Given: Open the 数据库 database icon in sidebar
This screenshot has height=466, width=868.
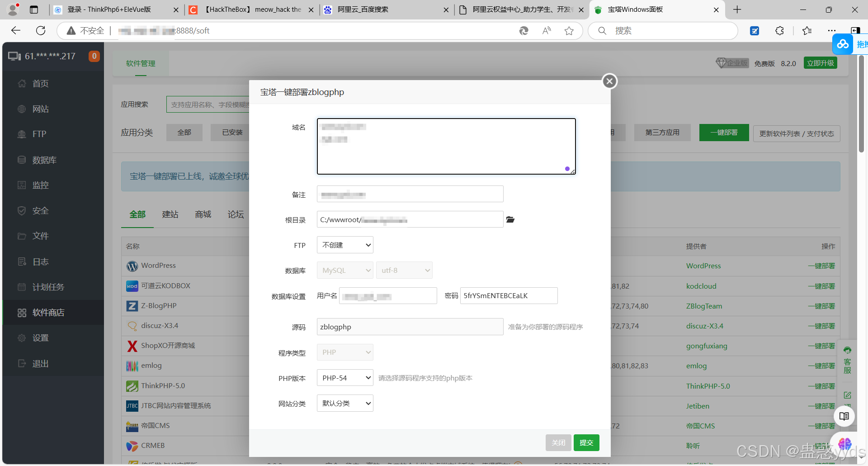Looking at the screenshot, I should pyautogui.click(x=22, y=160).
